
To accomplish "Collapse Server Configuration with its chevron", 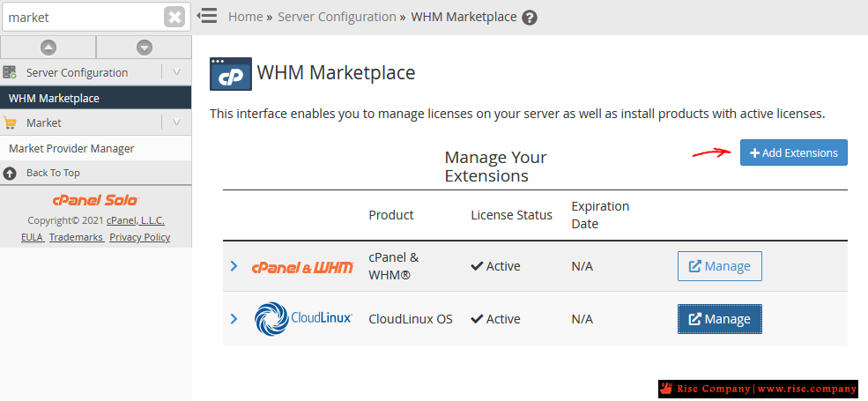I will coord(176,72).
